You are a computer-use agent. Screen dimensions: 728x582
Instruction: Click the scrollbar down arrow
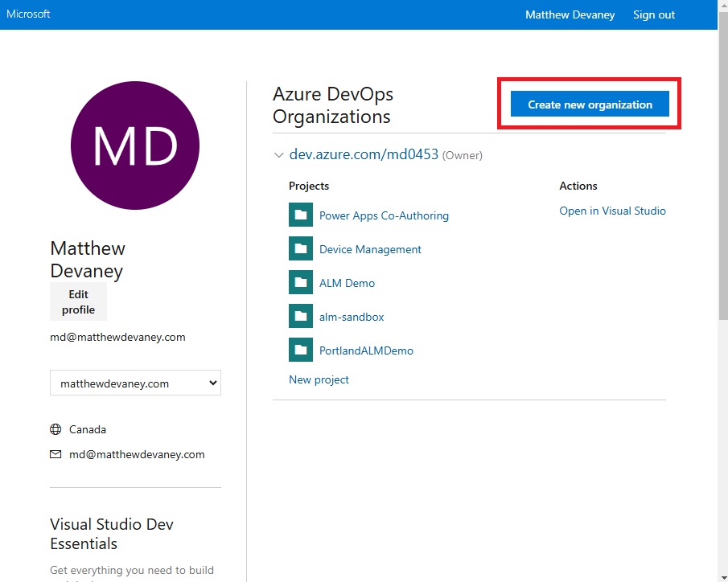723,577
